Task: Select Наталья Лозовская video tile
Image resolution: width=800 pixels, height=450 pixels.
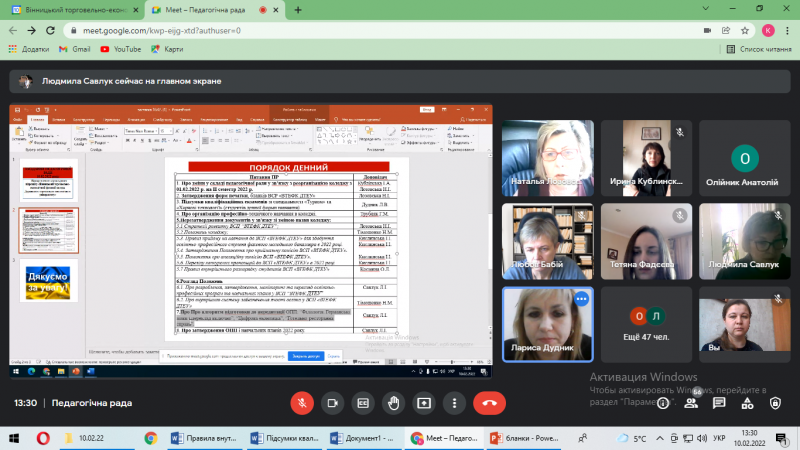Action: pos(547,158)
